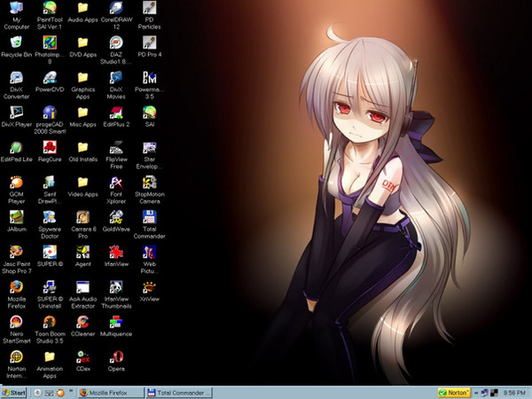This screenshot has width=532, height=399.
Task: Launch CorelDRAW 12 from the desktop
Action: point(116,9)
